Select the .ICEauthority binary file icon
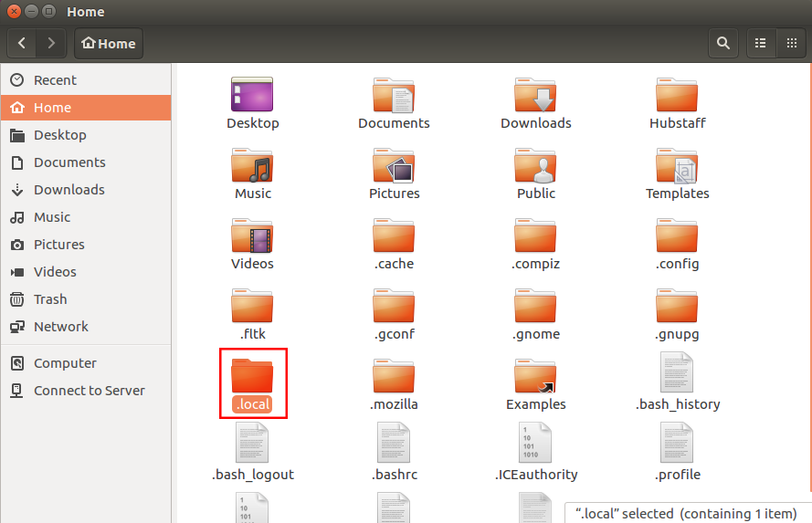Viewport: 812px width, 523px height. [x=535, y=443]
